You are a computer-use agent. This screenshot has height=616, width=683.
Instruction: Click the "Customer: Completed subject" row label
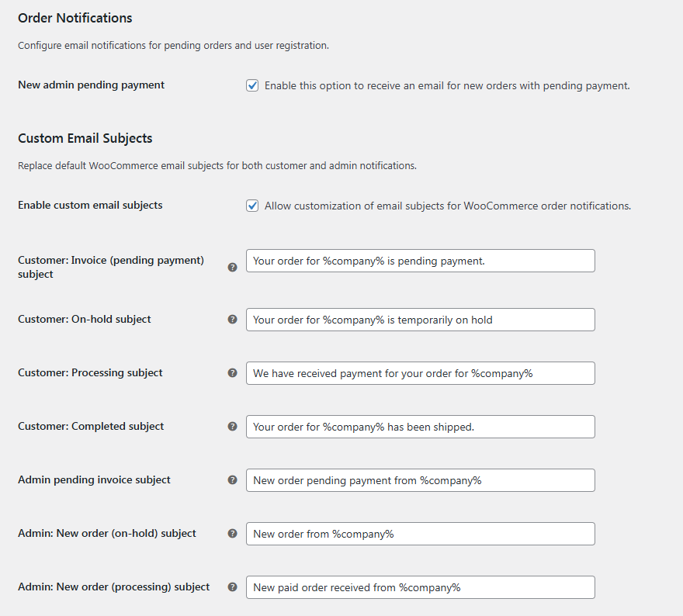click(91, 427)
